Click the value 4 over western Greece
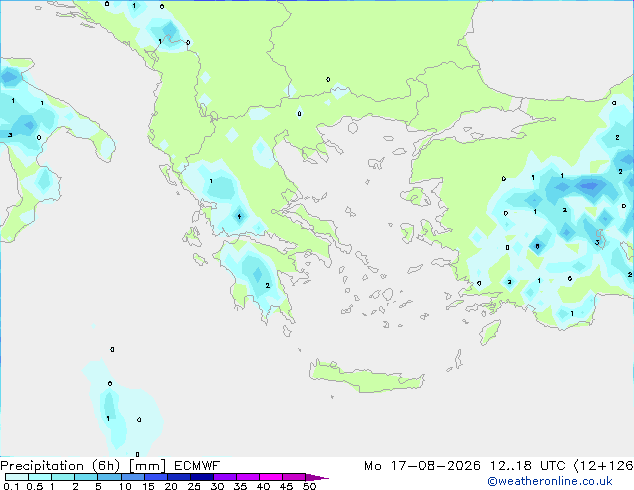This screenshot has height=490, width=634. 239,217
